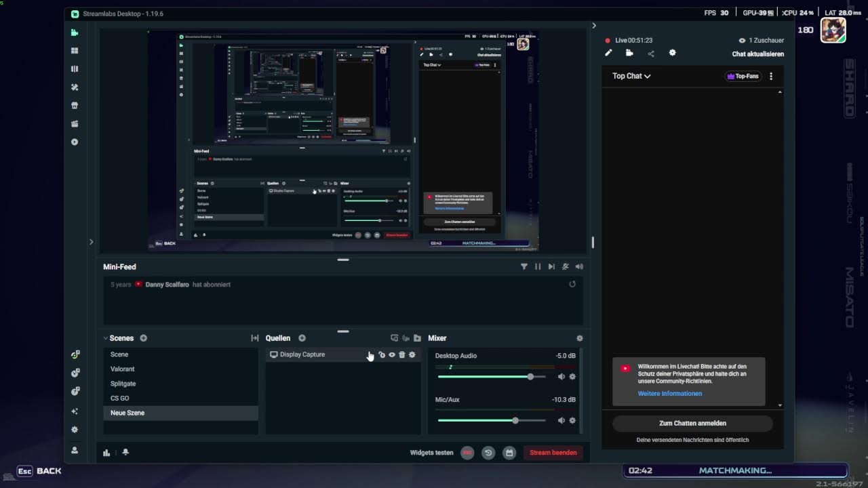The width and height of the screenshot is (868, 488).
Task: Open the App Store icon in sidebar
Action: tap(75, 106)
